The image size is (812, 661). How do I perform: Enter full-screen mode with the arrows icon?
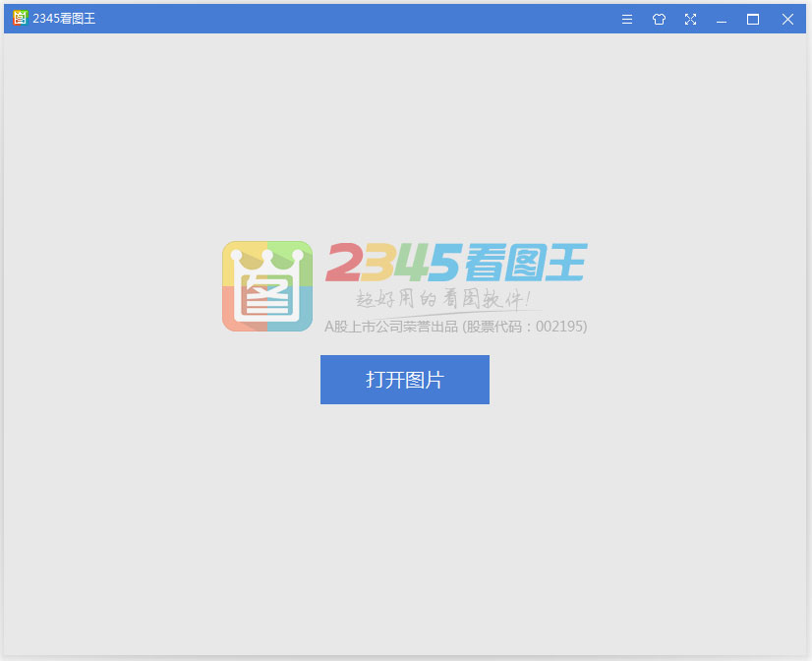click(690, 19)
